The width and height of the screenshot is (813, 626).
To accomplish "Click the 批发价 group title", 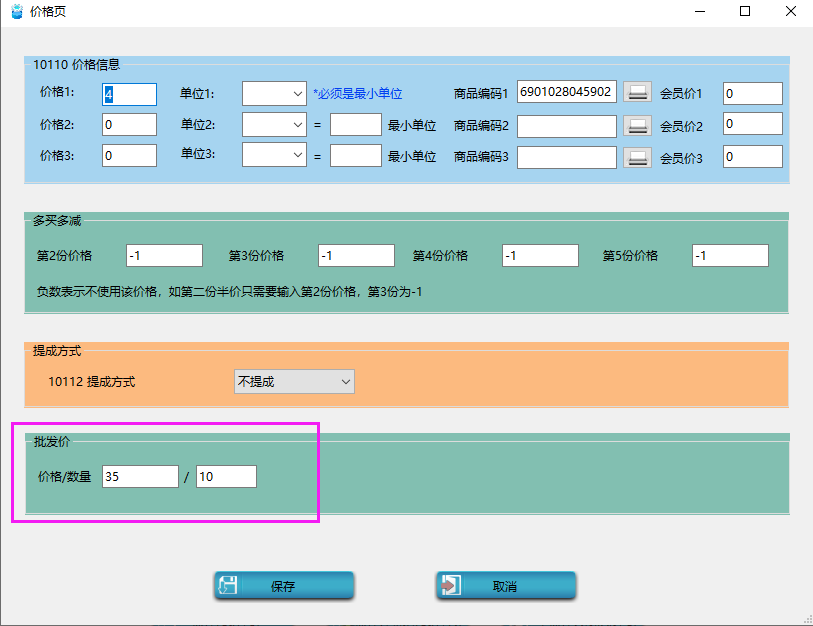I will (51, 442).
